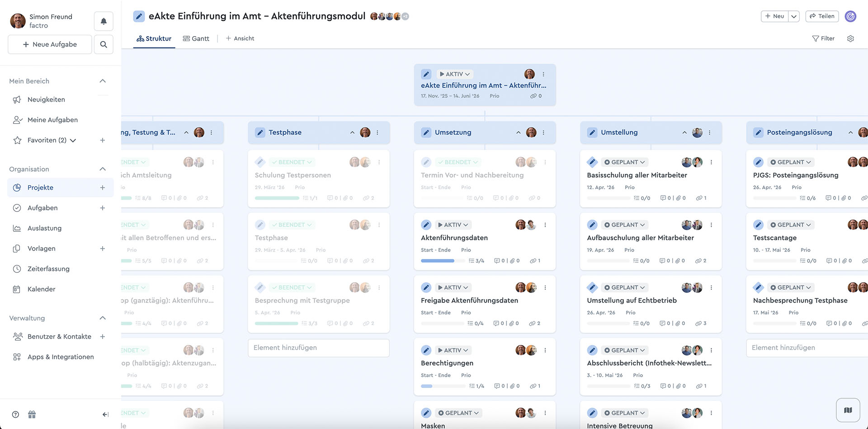Viewport: 868px width, 429px height.
Task: Click Element hinzufügen field under Testphase
Action: coord(318,348)
